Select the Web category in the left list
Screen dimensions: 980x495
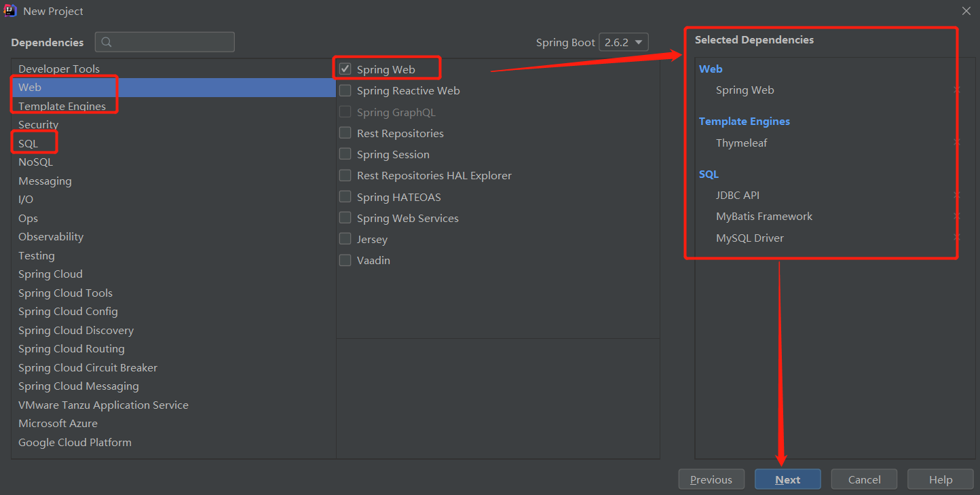[174, 88]
